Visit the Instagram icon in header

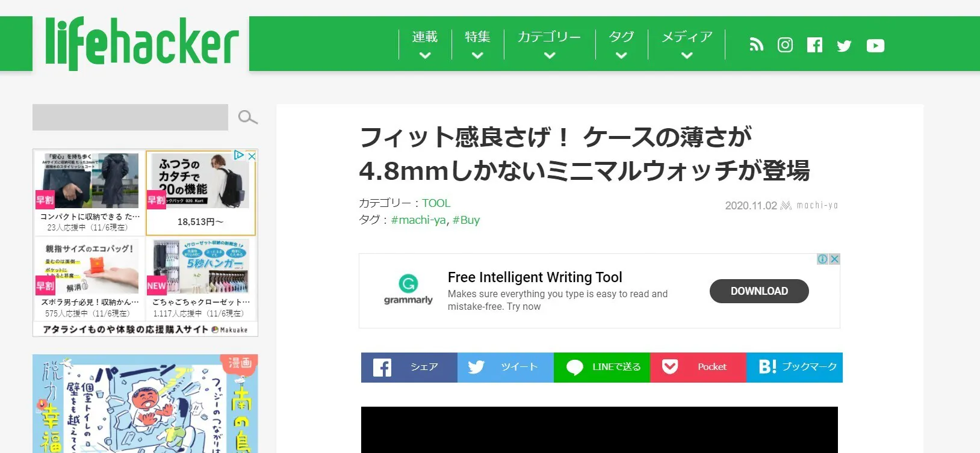coord(785,45)
